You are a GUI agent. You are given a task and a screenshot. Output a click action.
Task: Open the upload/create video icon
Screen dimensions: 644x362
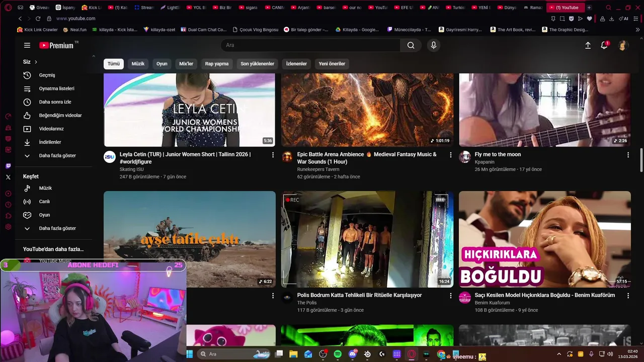(x=588, y=45)
